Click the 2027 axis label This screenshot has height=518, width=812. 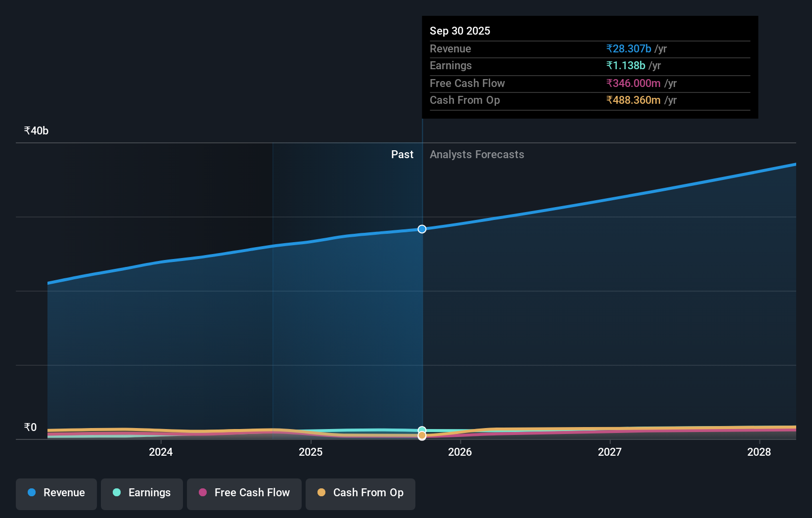610,452
